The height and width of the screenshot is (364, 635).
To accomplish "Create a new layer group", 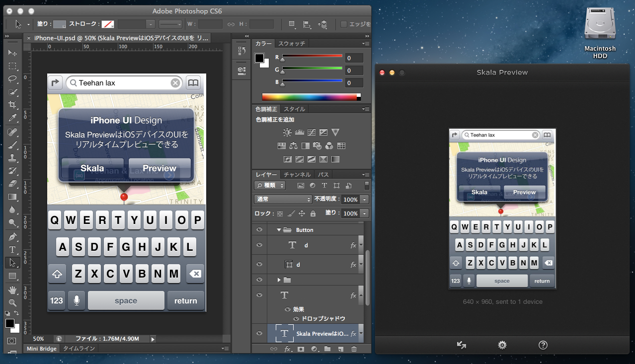I will click(x=327, y=349).
